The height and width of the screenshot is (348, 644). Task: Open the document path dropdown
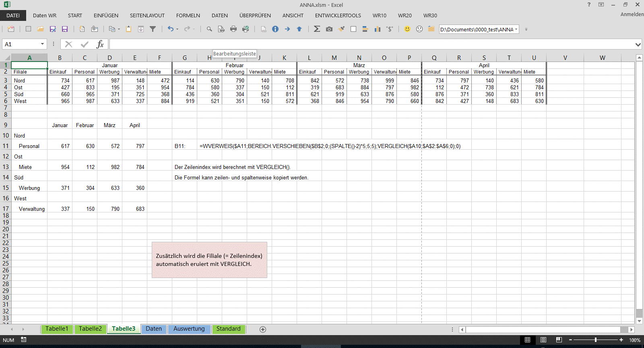click(516, 29)
